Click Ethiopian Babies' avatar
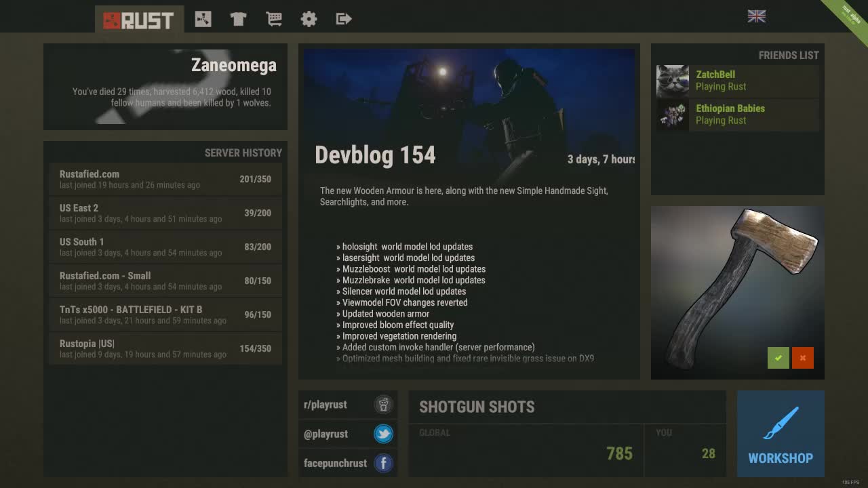 (673, 115)
